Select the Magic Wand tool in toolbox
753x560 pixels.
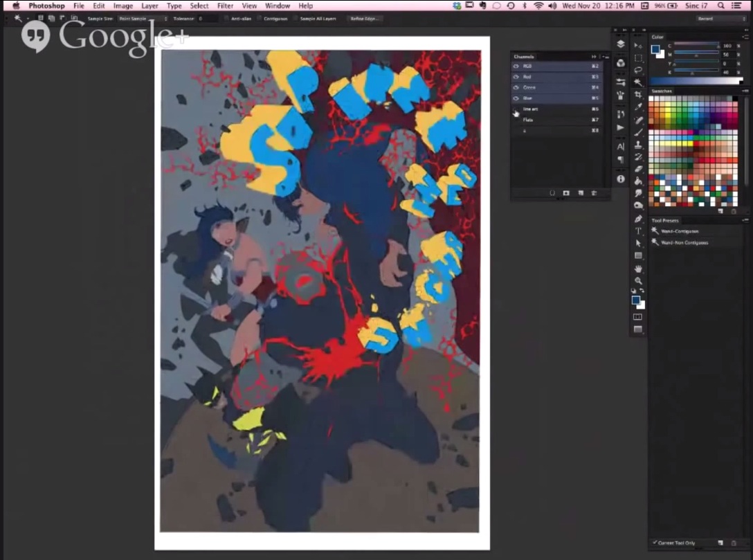click(x=638, y=82)
